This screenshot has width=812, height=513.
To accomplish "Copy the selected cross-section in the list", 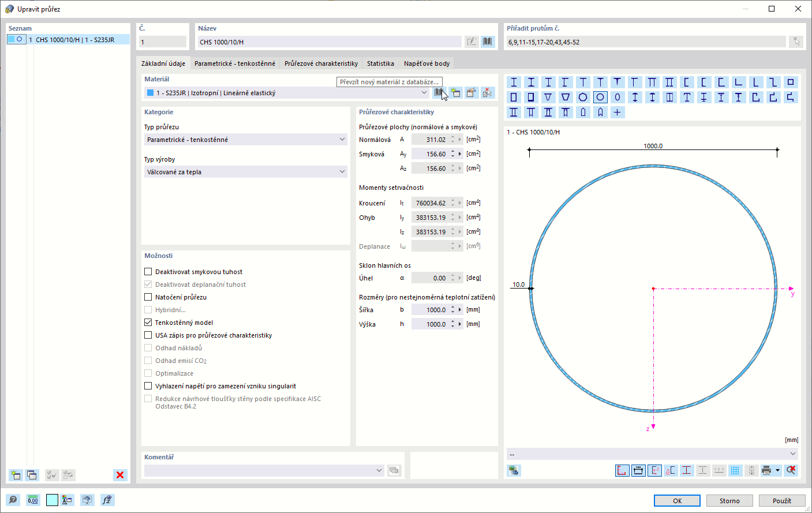I will (x=32, y=475).
